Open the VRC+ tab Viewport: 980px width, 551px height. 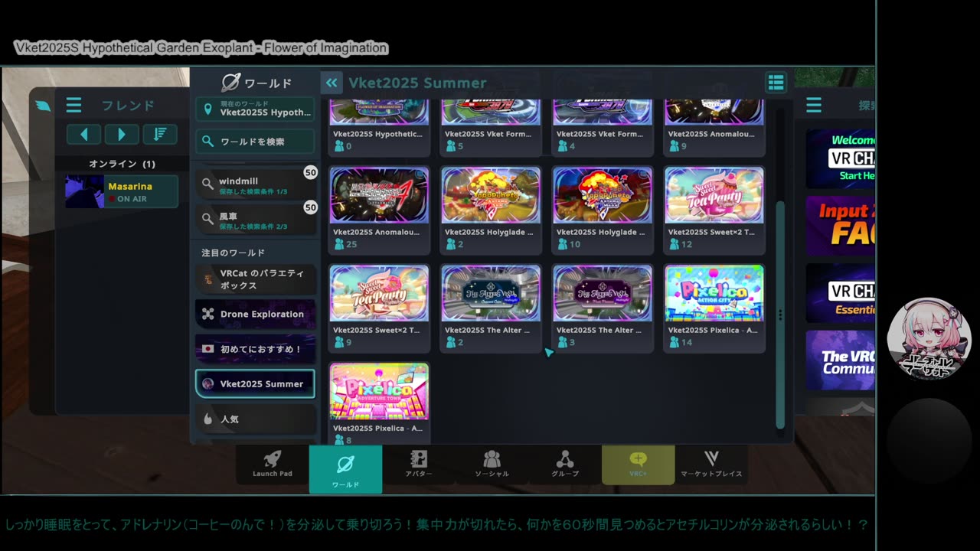(639, 465)
